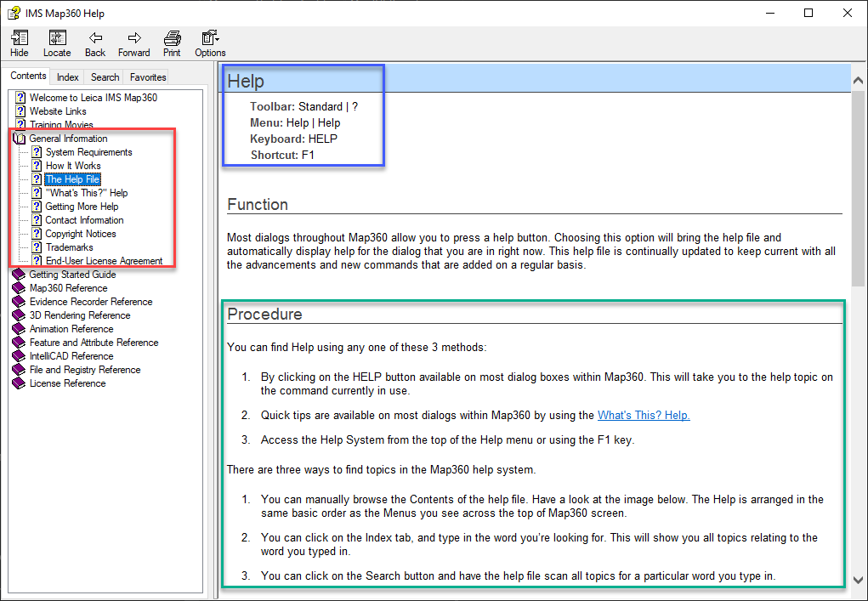Open the Favorites tab
The width and height of the screenshot is (868, 601).
148,77
